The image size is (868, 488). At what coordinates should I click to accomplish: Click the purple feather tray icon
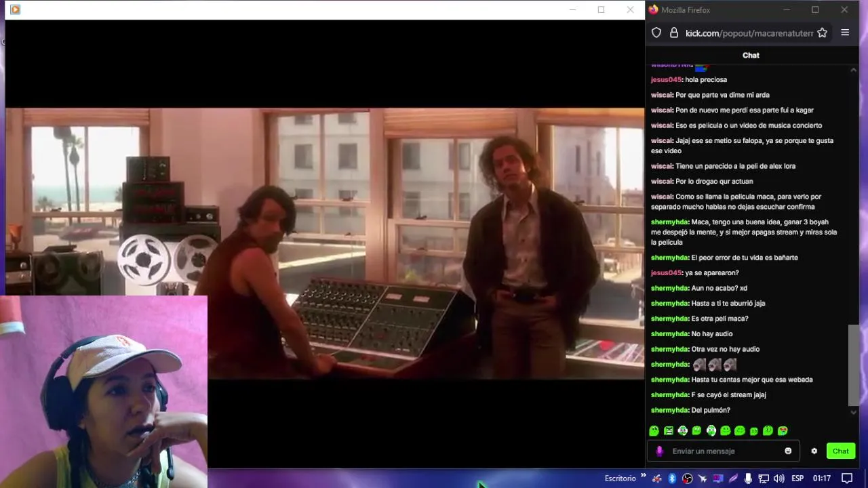[x=733, y=479]
